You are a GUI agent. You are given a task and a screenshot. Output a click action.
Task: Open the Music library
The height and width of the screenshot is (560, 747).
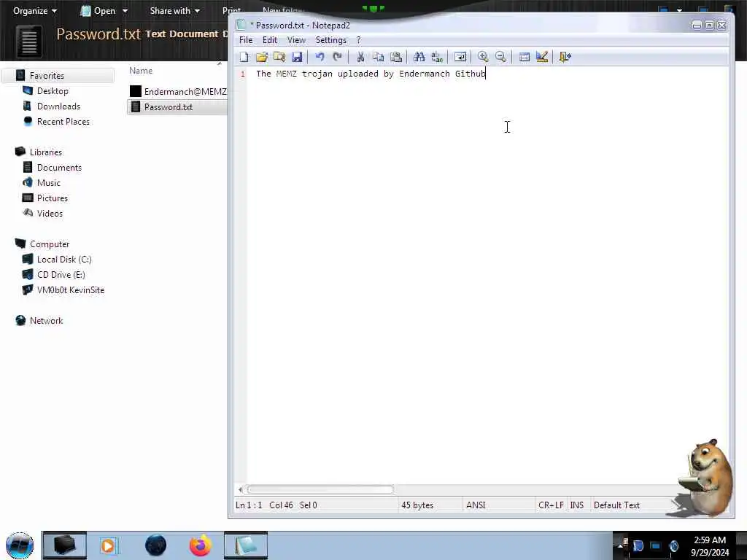(x=49, y=182)
